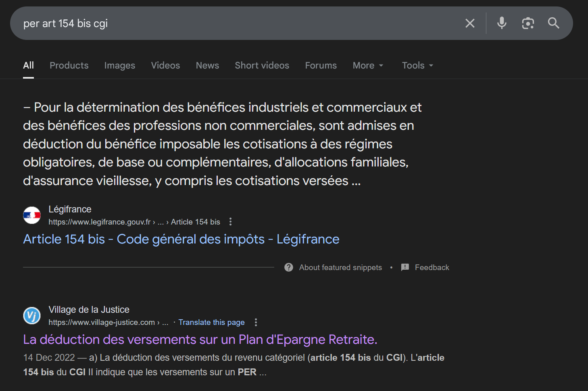
Task: Click the magnifying glass search icon
Action: [553, 23]
